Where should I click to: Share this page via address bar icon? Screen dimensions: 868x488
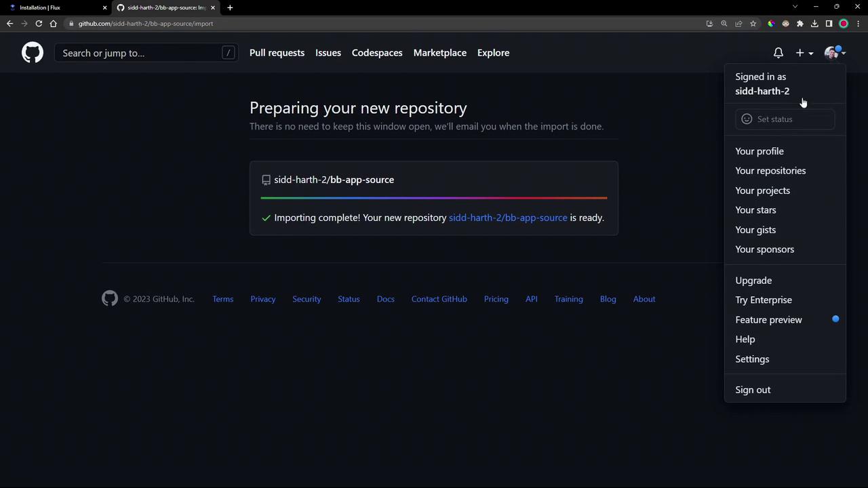pyautogui.click(x=738, y=24)
